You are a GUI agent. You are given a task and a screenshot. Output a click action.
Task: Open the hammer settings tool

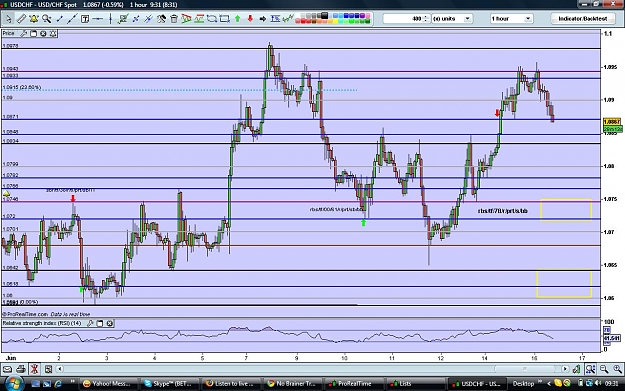coord(161,19)
